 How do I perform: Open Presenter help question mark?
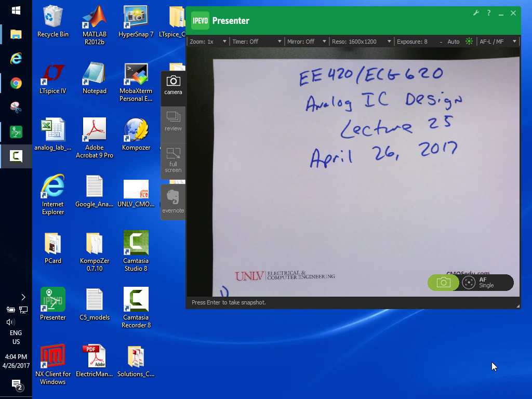[488, 13]
